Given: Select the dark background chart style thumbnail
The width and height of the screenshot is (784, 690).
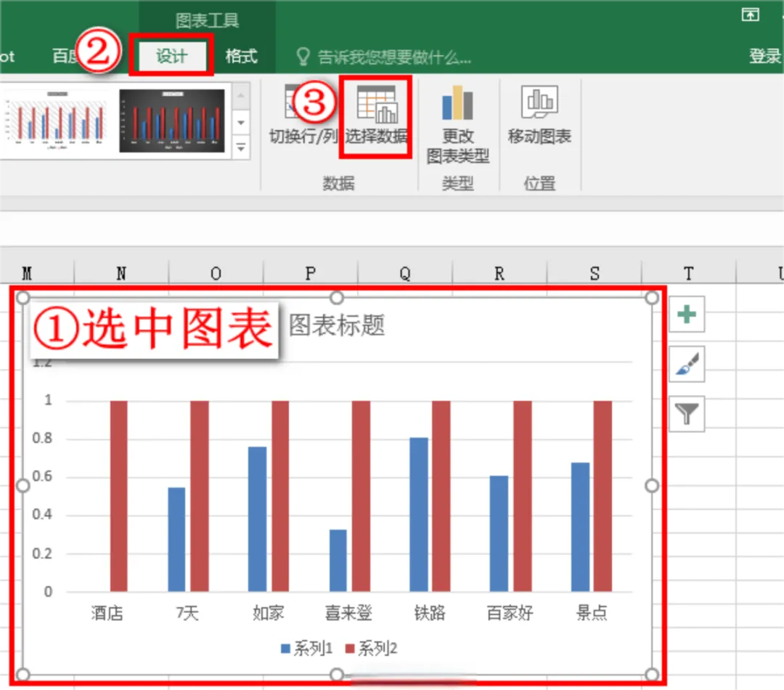Looking at the screenshot, I should tap(172, 121).
